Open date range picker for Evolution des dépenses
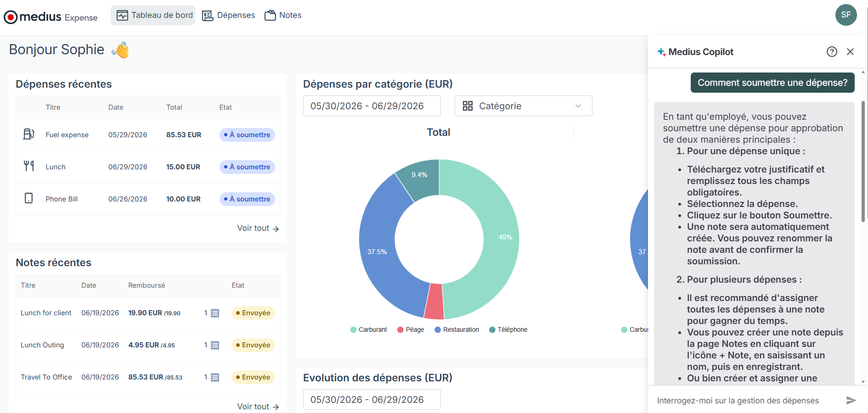The width and height of the screenshot is (868, 413). pos(372,399)
